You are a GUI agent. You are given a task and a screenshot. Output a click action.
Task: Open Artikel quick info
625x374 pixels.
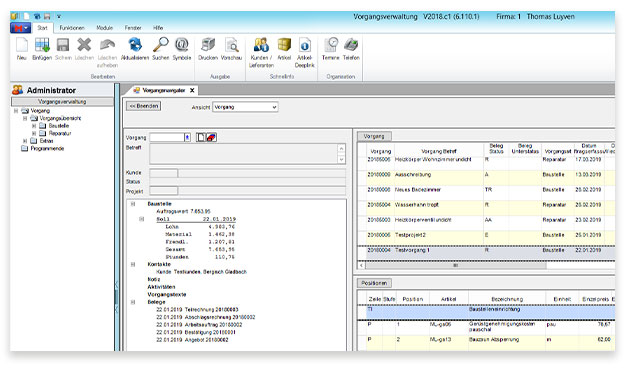(x=284, y=45)
